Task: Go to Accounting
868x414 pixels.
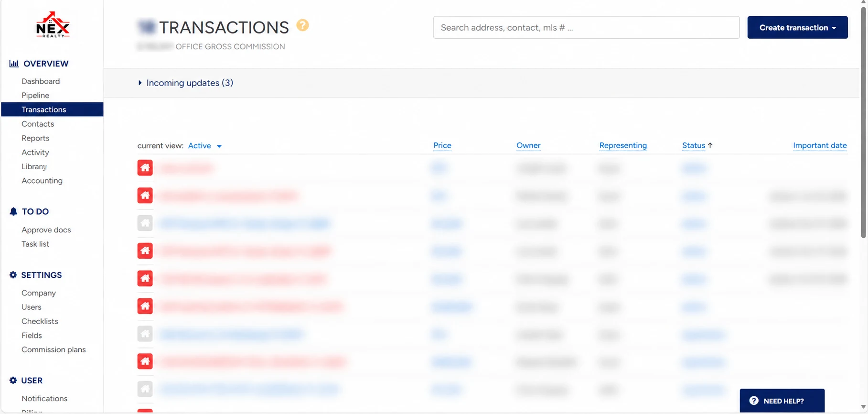Action: (x=42, y=181)
